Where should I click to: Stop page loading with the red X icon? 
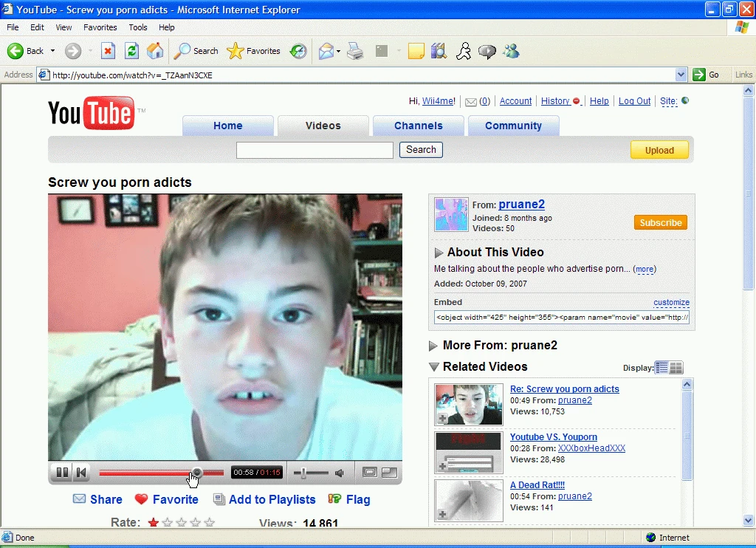point(108,51)
